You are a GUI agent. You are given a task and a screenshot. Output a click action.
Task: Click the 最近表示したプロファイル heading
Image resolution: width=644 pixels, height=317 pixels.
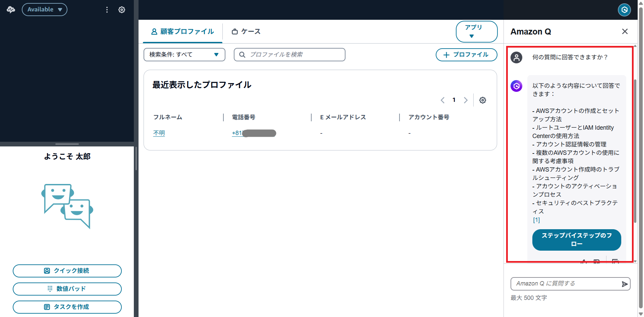coord(202,85)
